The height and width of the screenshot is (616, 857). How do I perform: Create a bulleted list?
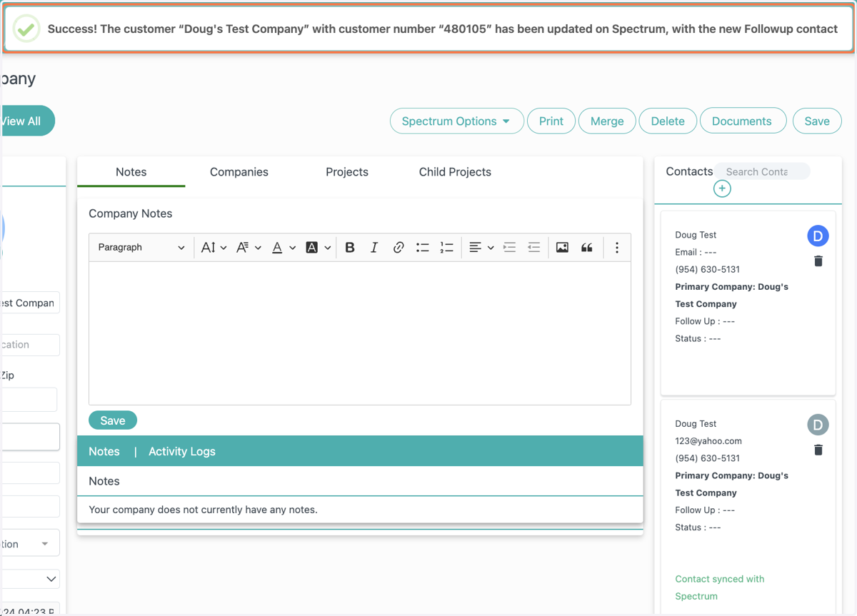point(423,248)
